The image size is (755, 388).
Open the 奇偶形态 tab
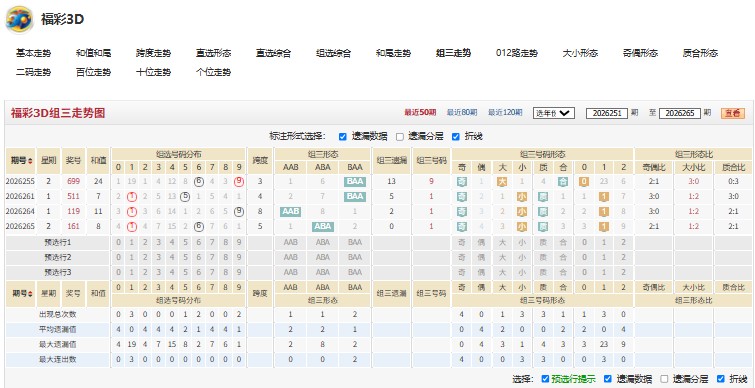pyautogui.click(x=640, y=53)
